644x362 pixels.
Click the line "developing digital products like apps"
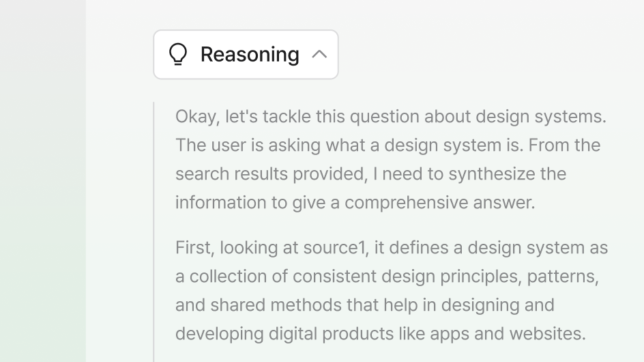(x=380, y=334)
